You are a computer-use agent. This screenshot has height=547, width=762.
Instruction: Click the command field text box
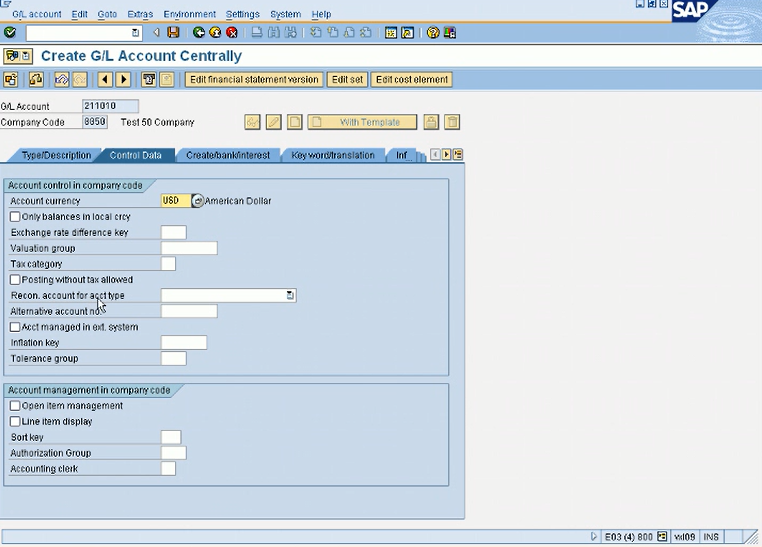point(79,33)
